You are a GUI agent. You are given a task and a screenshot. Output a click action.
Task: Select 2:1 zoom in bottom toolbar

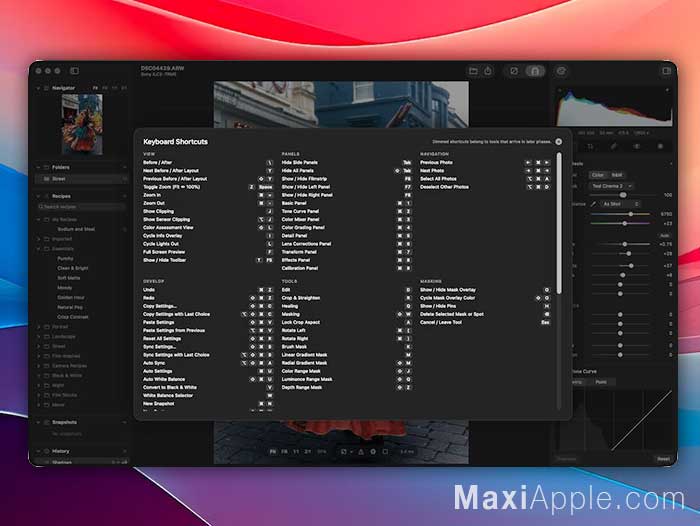[308, 452]
